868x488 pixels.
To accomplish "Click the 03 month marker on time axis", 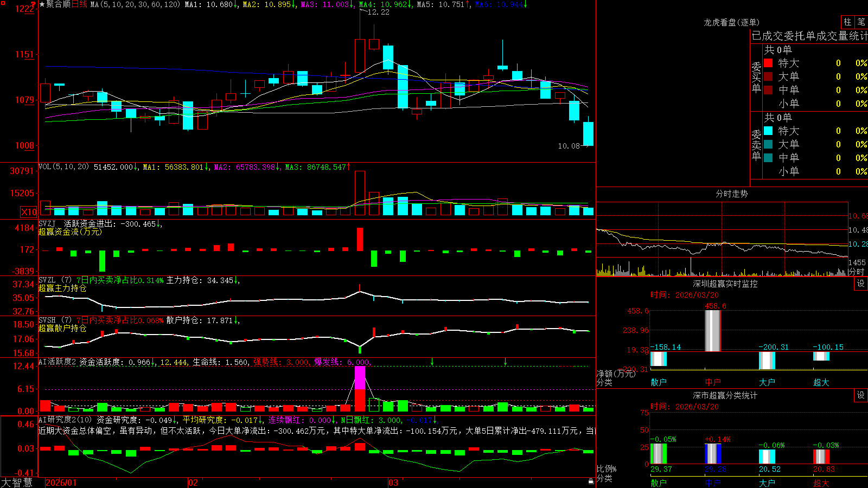I will [393, 483].
